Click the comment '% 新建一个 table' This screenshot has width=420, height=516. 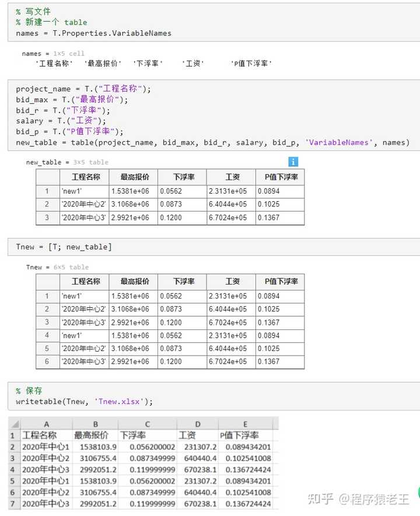pos(51,22)
